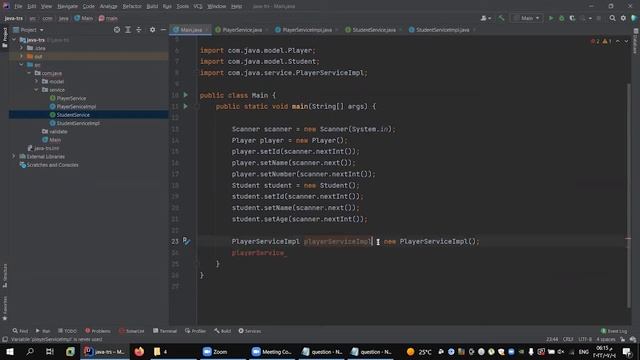Open the Services tool window
Screen dimensions: 640x360
pos(250,331)
